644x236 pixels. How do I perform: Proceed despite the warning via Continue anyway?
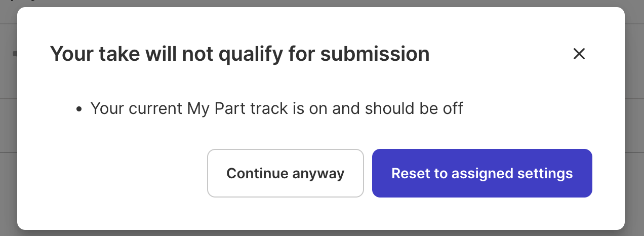point(285,173)
